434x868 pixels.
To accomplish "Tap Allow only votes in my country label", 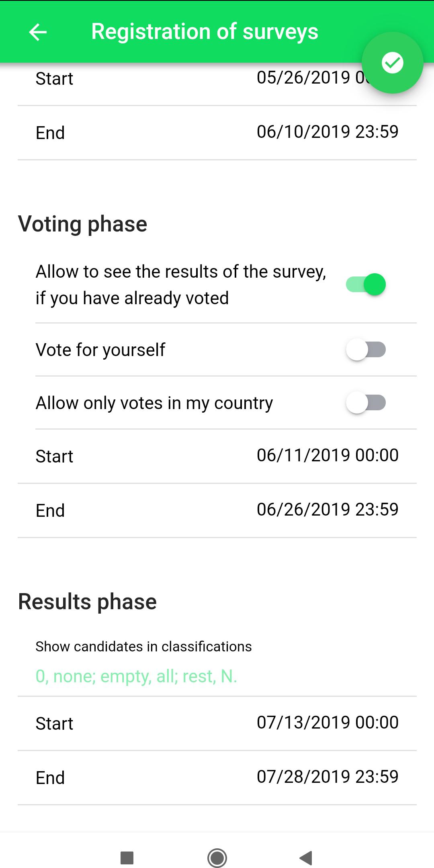I will (x=154, y=403).
